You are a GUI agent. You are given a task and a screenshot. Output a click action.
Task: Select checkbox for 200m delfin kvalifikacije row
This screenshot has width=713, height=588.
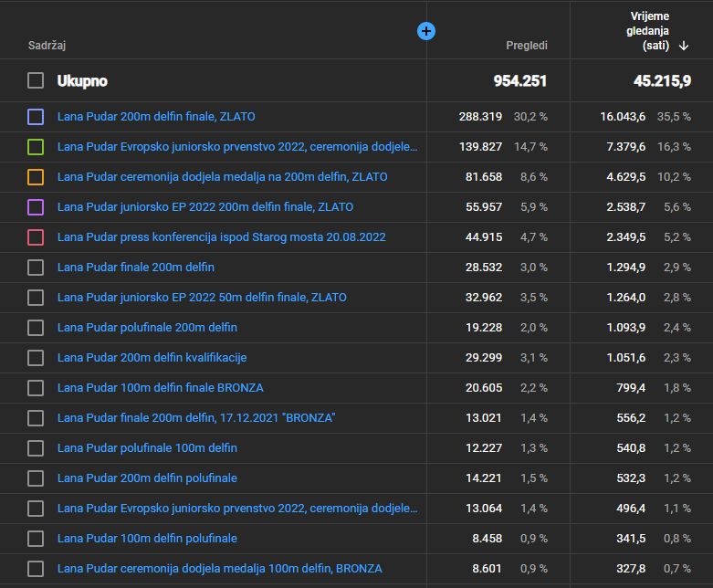pyautogui.click(x=36, y=358)
